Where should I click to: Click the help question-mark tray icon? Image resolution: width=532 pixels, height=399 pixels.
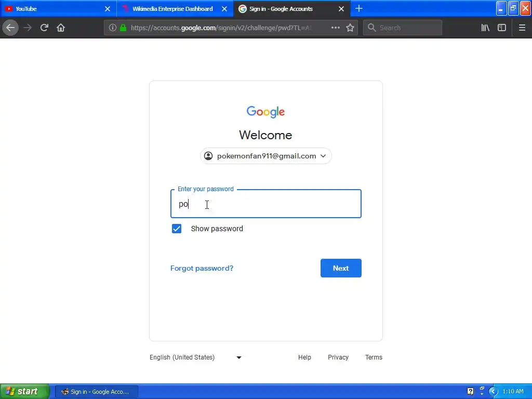470,391
